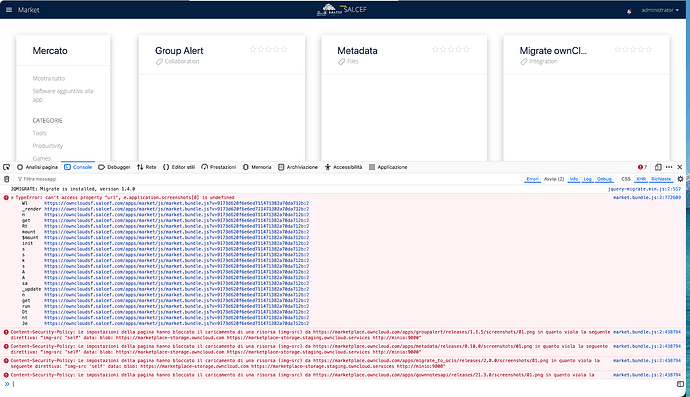This screenshot has width=690, height=397.
Task: Choose the Tools category
Action: tap(39, 133)
